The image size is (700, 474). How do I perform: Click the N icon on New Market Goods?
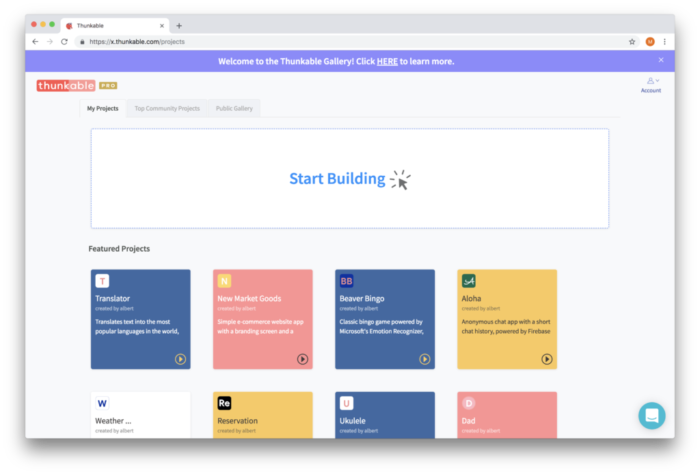click(224, 281)
